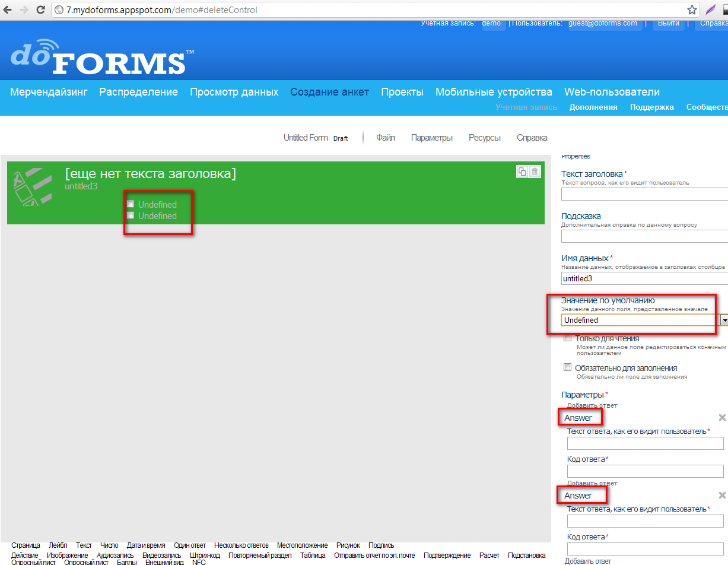Viewport: 728px width, 565px height.
Task: Open the 'Файл' menu
Action: (386, 138)
